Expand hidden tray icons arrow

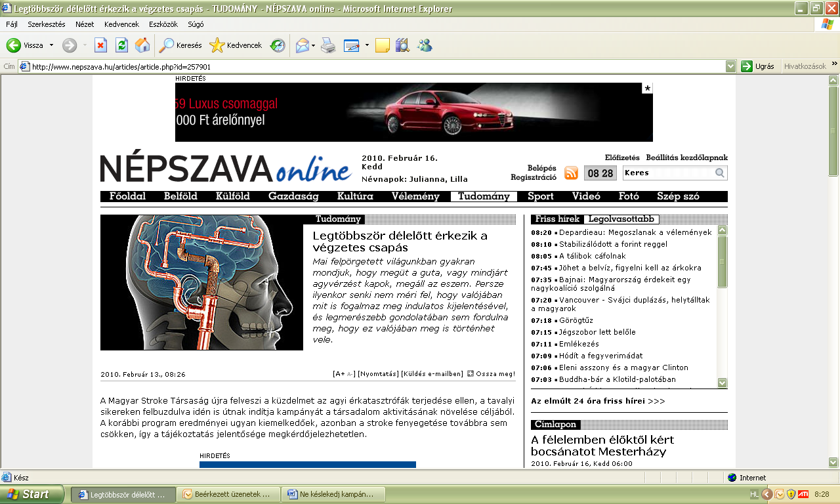pyautogui.click(x=766, y=494)
